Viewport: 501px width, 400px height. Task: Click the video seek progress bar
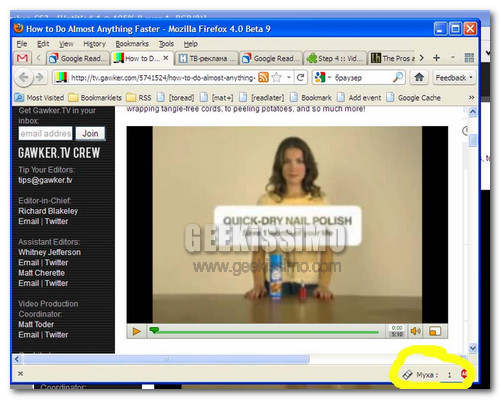[264, 332]
